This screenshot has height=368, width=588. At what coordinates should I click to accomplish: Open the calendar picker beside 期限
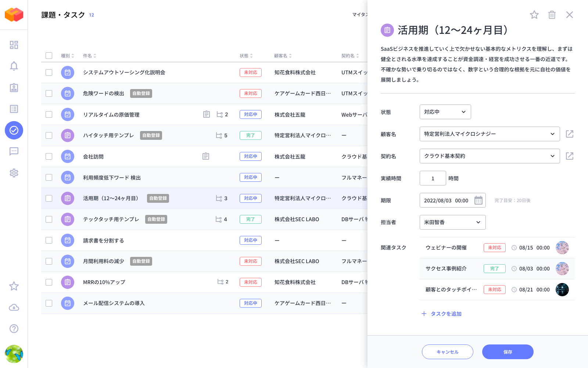[x=478, y=200]
